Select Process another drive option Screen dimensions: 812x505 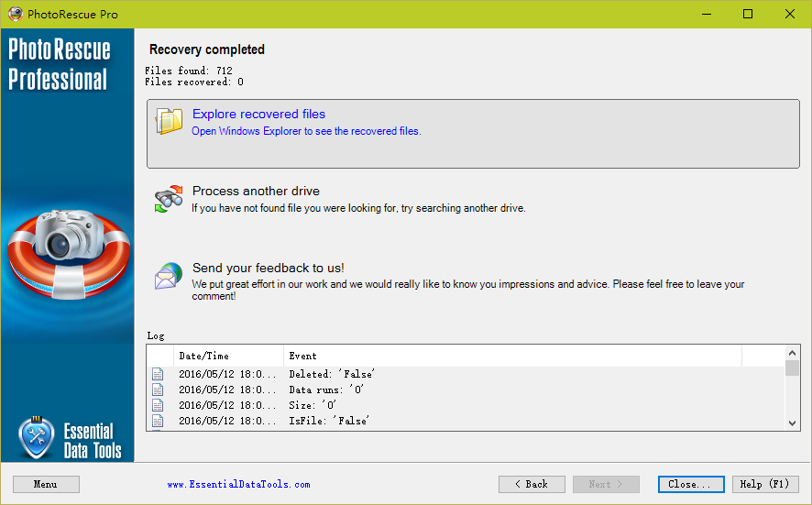(x=256, y=192)
